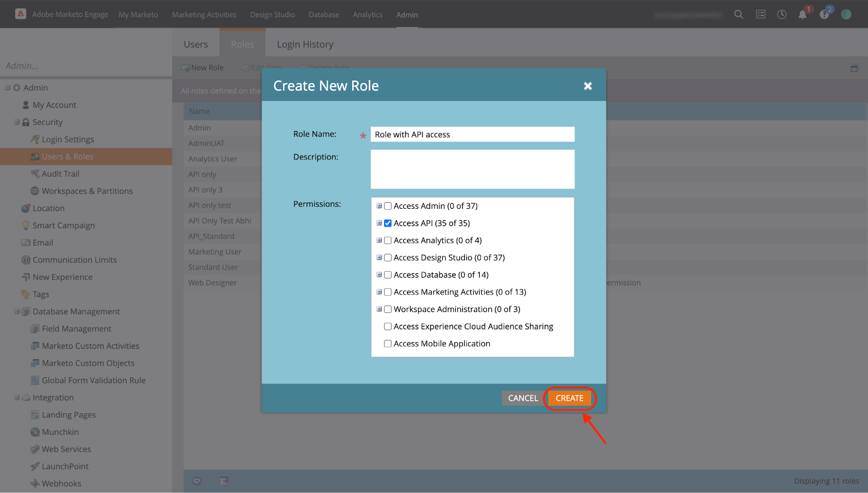868x493 pixels.
Task: Expand Access Design Studio permissions
Action: point(379,258)
